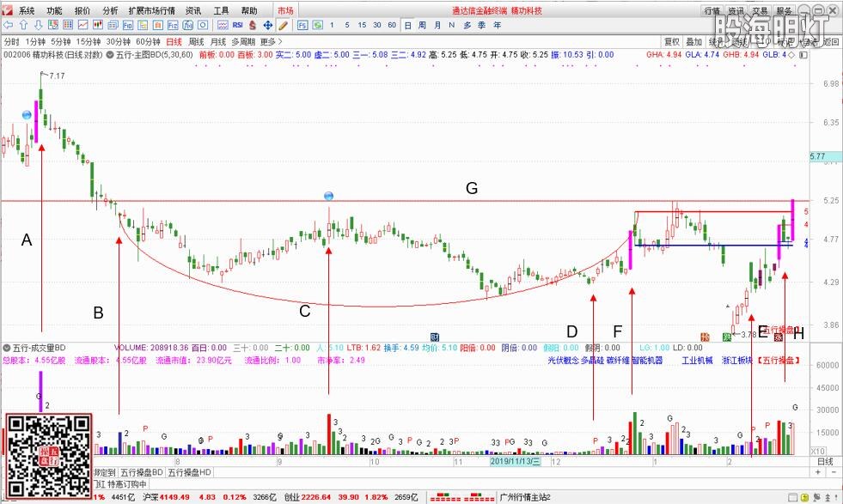Select the quarterly 季 period toggle

click(482, 25)
